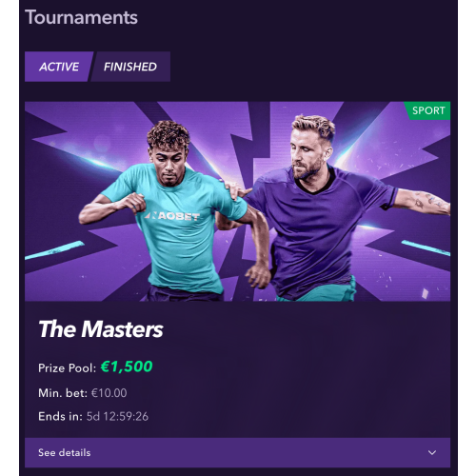This screenshot has height=476, width=476.
Task: Click the teal streak on banner's left
Action: (x=54, y=250)
